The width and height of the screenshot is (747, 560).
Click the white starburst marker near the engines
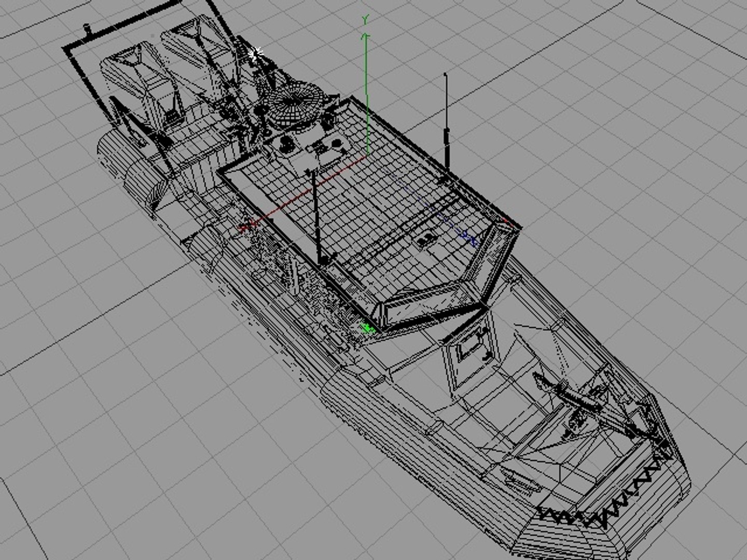[x=256, y=53]
